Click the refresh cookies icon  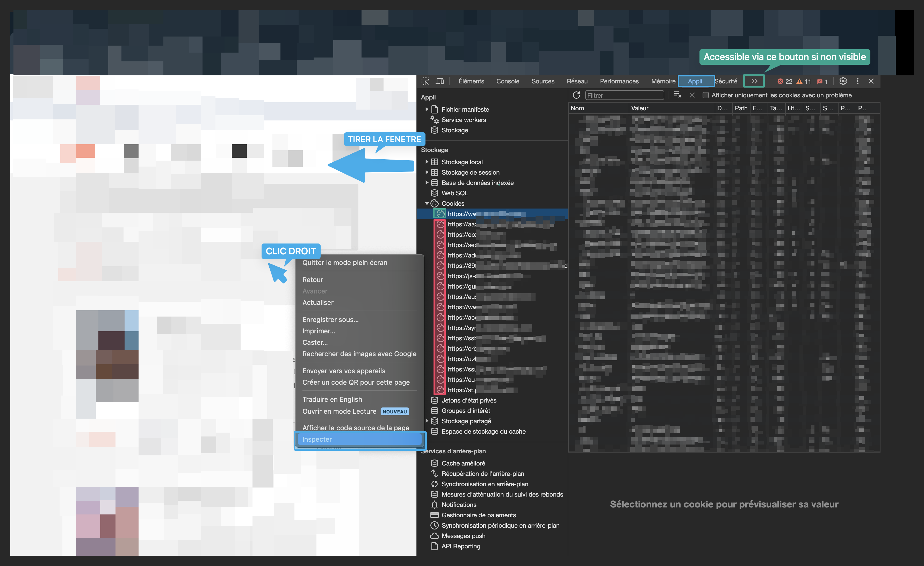[576, 95]
